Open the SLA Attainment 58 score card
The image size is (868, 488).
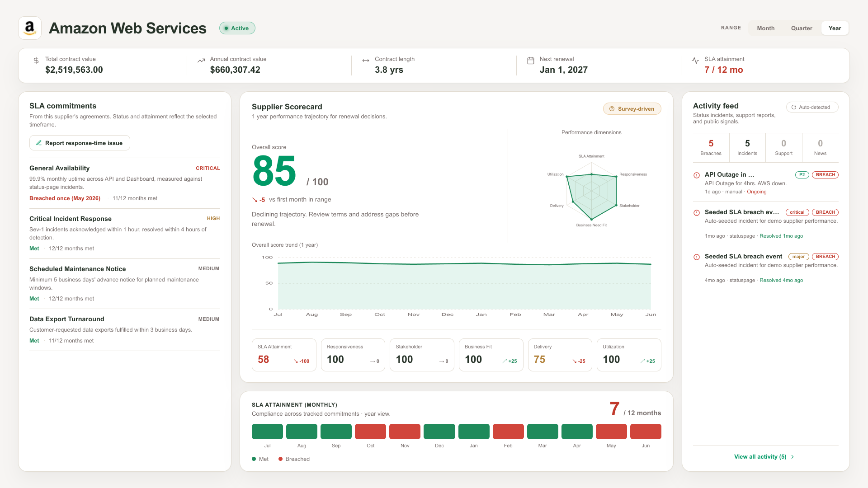coord(284,355)
